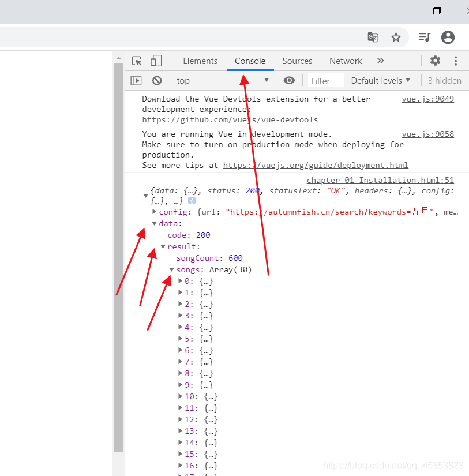Viewport: 469px width, 476px height.
Task: Show the console sidebar icon
Action: [136, 80]
